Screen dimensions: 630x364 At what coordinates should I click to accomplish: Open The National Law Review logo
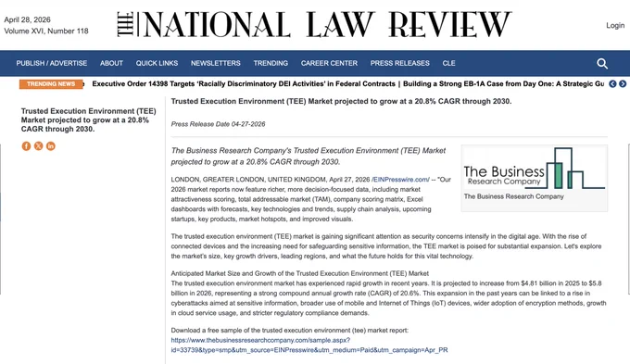(314, 24)
